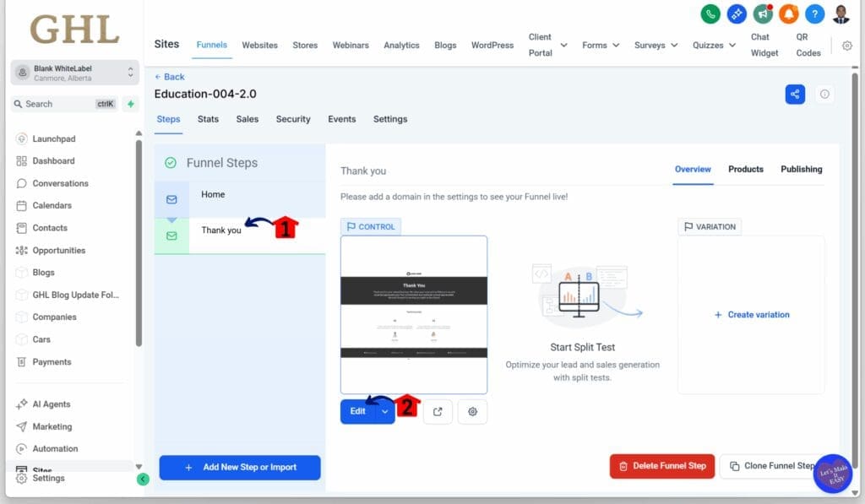The height and width of the screenshot is (504, 865).
Task: Collapse the sidebar with the green arrow toggle
Action: [144, 479]
